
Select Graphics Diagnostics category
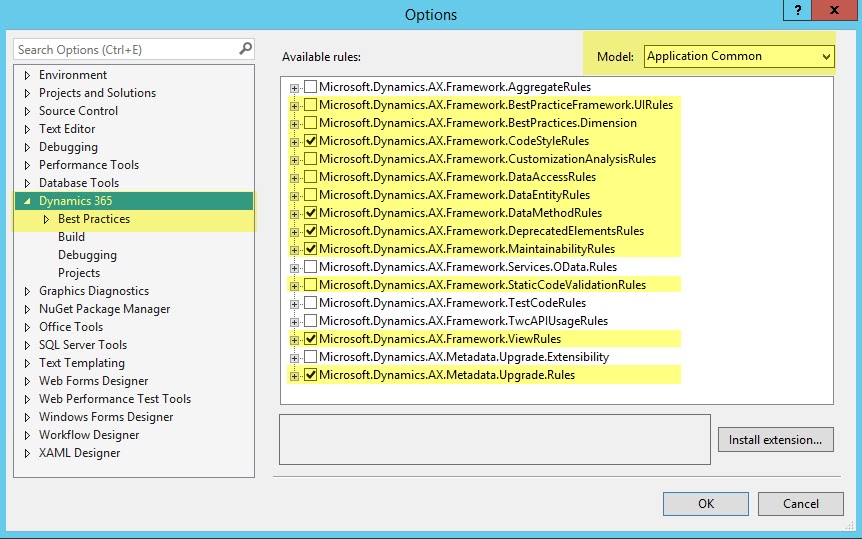point(94,291)
